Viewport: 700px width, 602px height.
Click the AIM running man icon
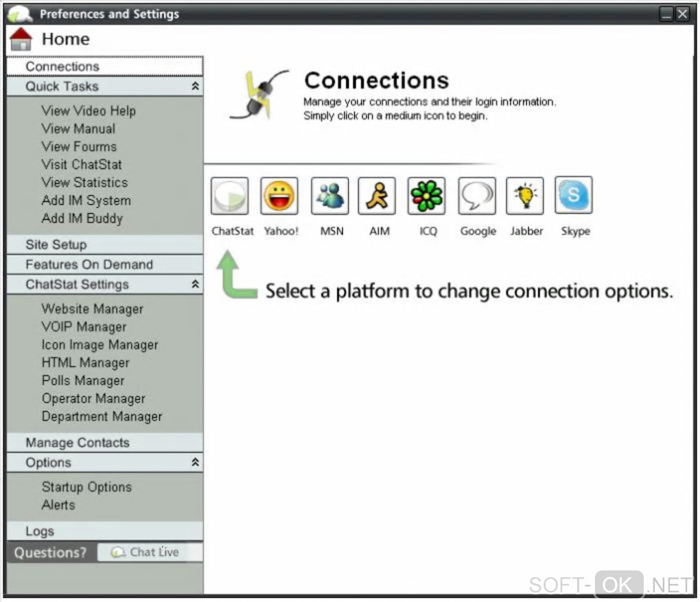[x=377, y=196]
